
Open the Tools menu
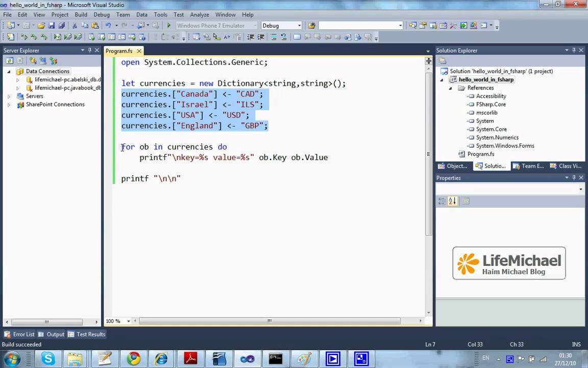(160, 15)
